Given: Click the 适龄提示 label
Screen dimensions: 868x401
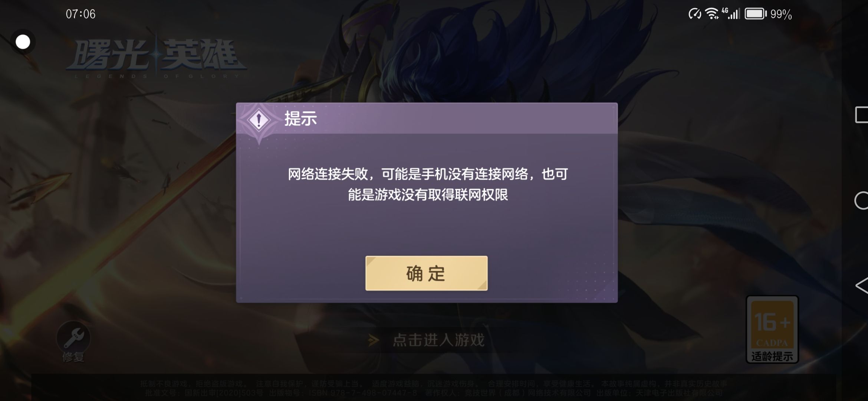Looking at the screenshot, I should point(772,356).
